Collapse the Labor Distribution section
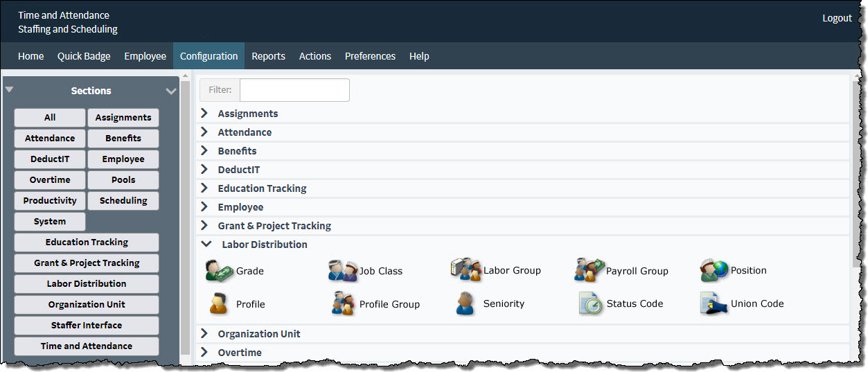 point(206,245)
